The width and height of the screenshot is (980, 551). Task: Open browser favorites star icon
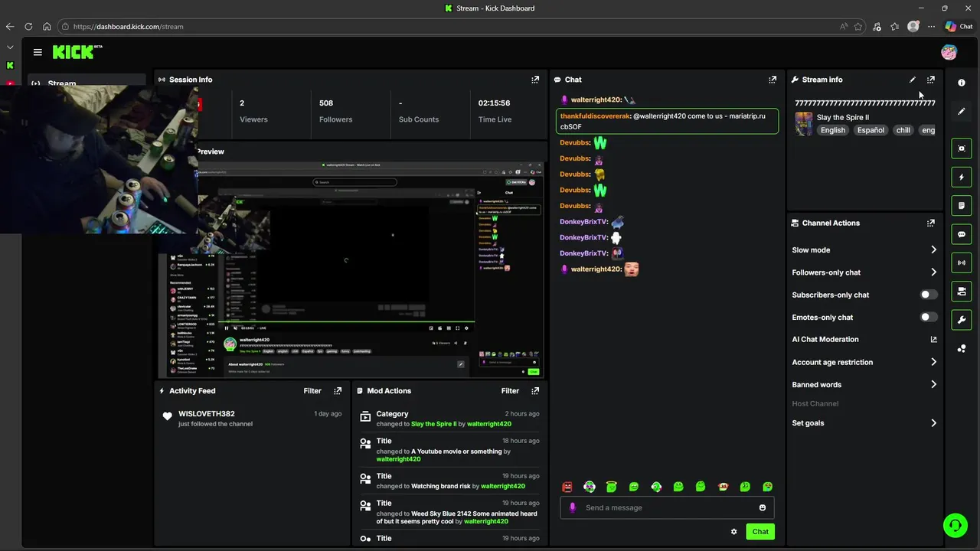858,27
